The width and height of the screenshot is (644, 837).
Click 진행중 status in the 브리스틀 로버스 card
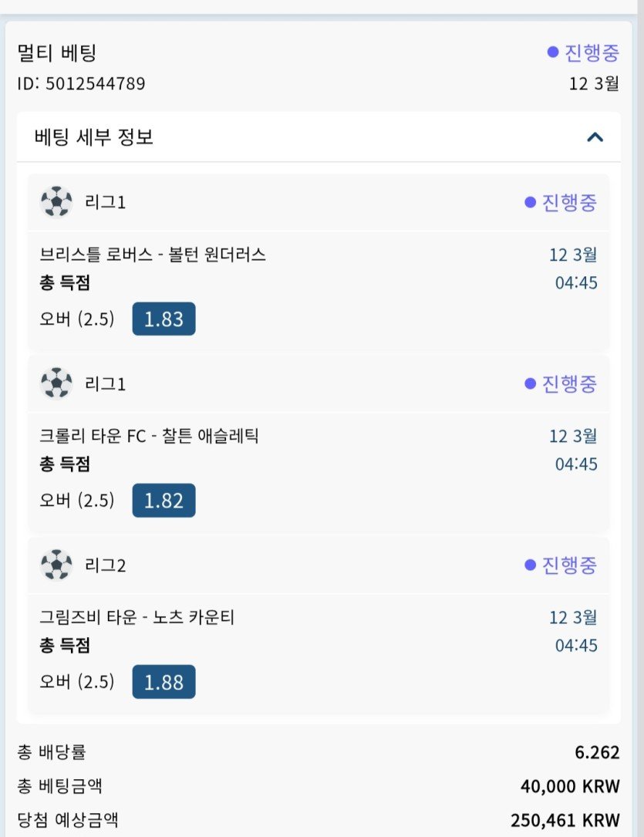(x=561, y=202)
